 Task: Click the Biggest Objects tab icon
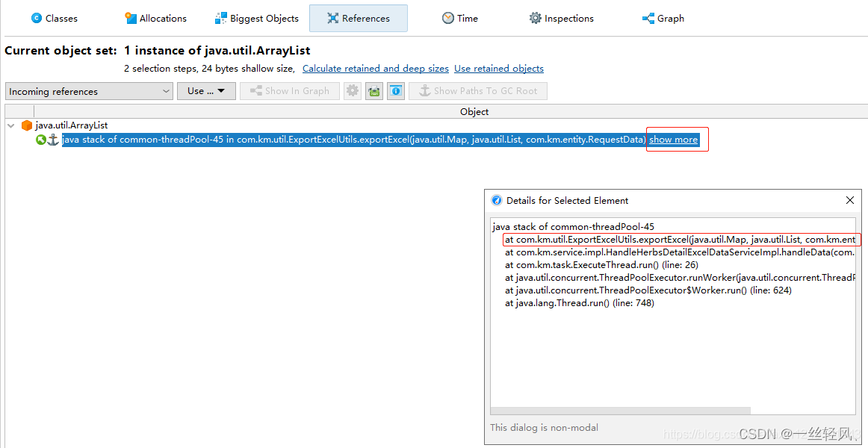tap(221, 18)
